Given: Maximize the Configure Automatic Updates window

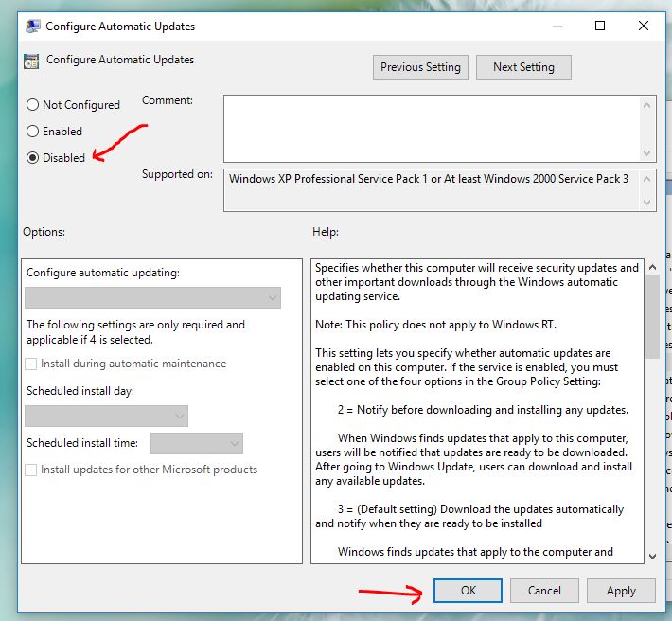Looking at the screenshot, I should (600, 27).
